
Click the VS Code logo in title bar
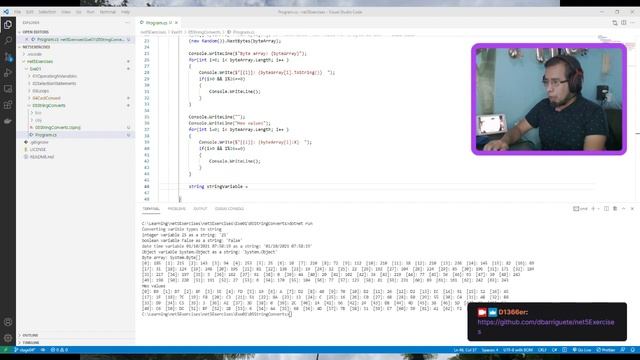6,12
